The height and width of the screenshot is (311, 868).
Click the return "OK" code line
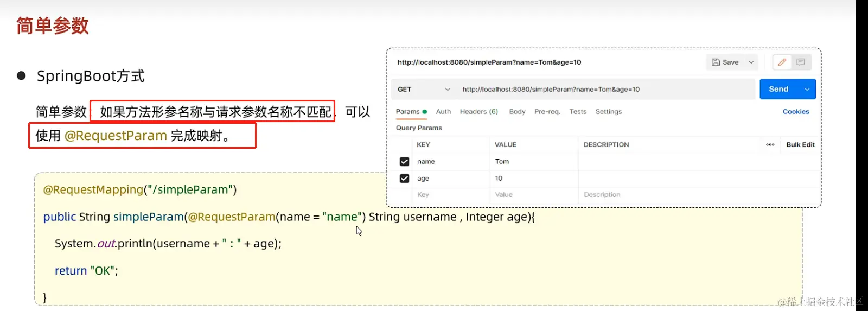pos(86,270)
